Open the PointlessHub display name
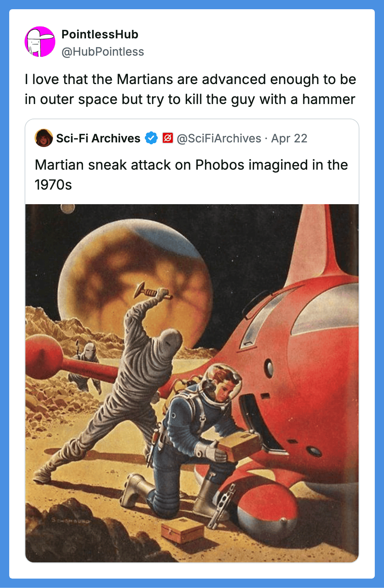The image size is (384, 588). 100,35
